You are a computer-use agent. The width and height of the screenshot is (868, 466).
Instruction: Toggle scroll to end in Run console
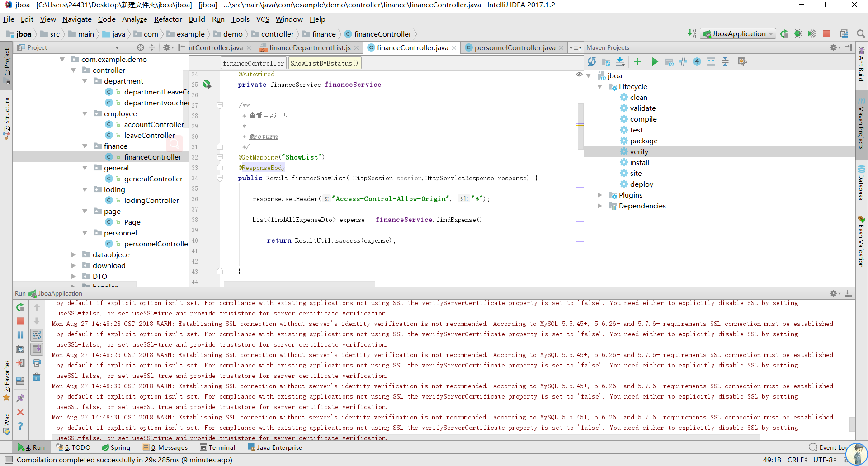tap(37, 349)
